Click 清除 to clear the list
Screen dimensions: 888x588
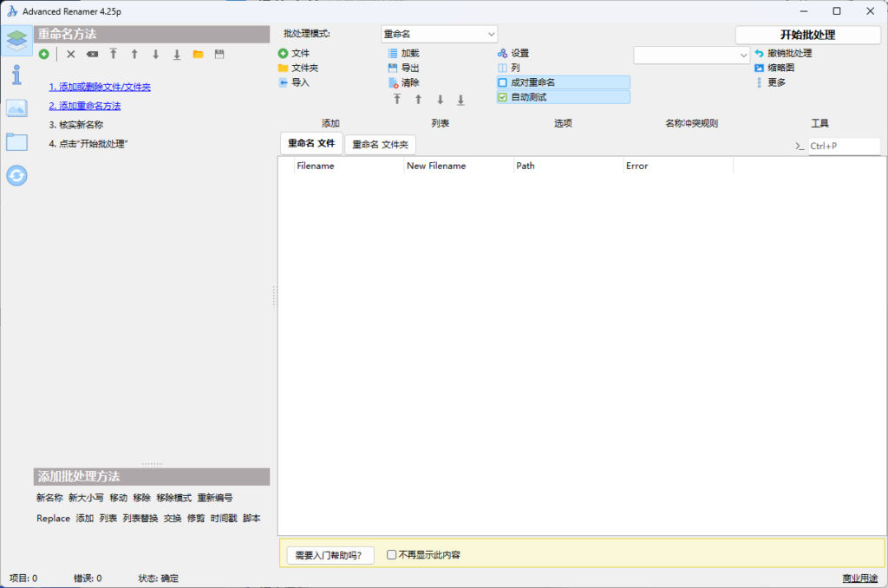(x=404, y=82)
